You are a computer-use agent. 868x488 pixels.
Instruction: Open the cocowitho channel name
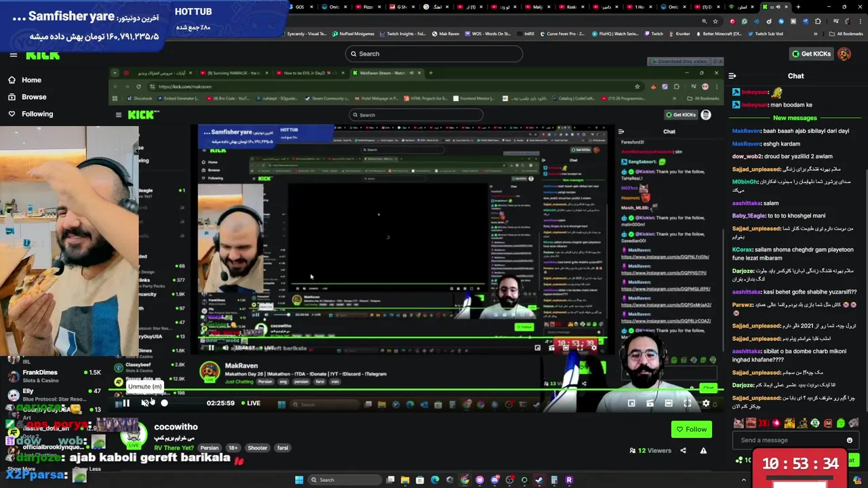[176, 427]
